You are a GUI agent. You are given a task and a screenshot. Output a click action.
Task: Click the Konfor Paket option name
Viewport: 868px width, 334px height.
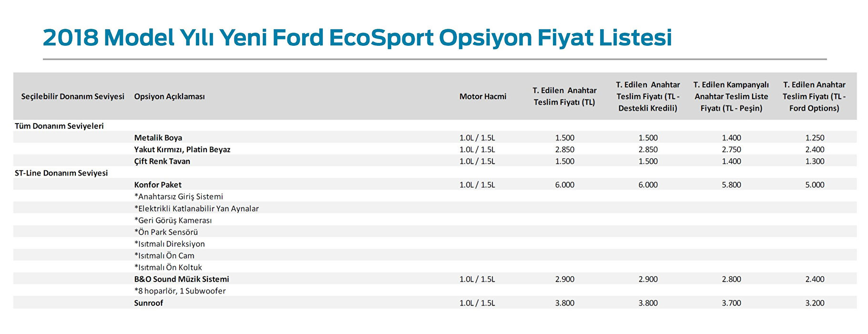pos(158,185)
